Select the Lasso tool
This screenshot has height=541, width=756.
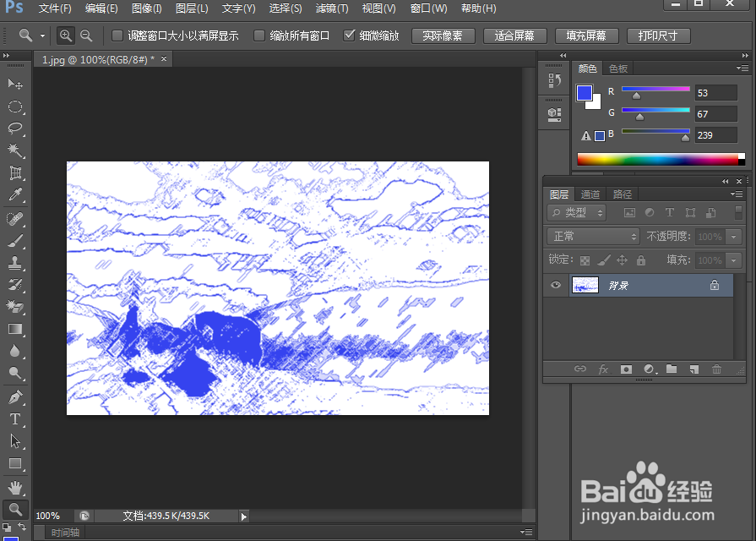(x=15, y=128)
